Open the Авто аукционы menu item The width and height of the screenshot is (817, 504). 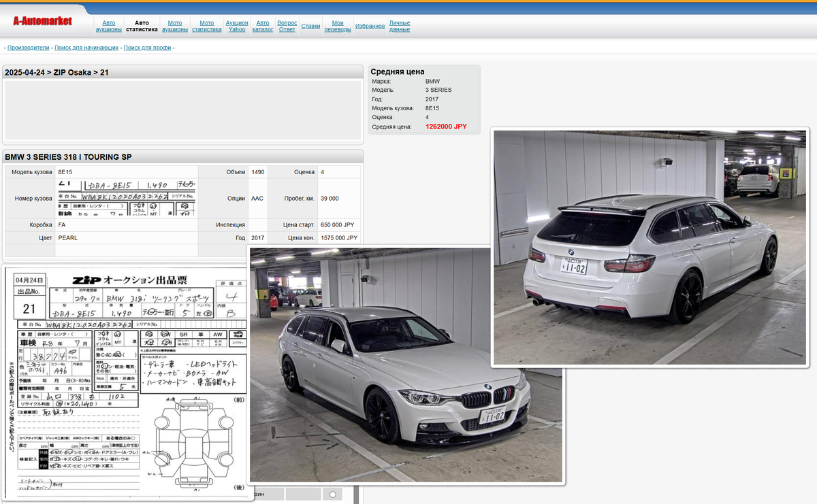[x=108, y=26]
